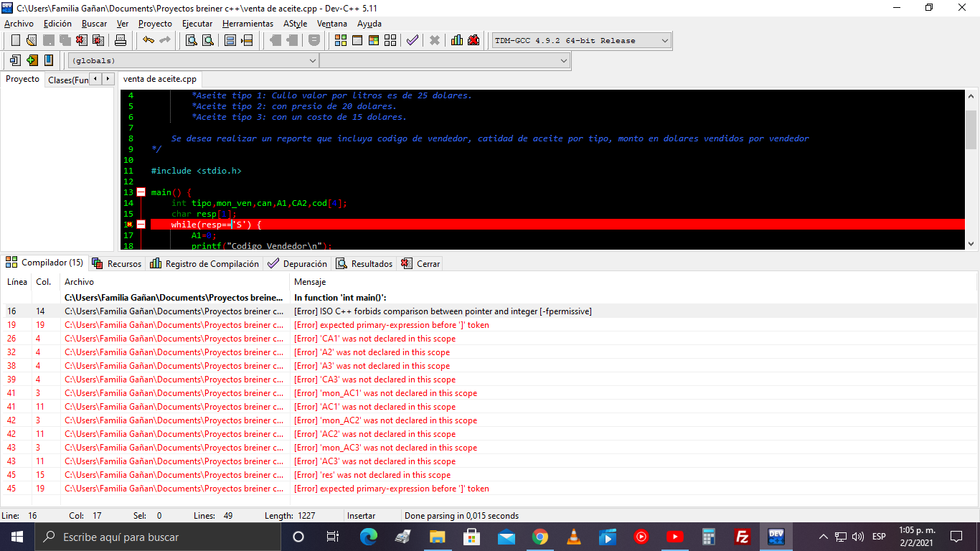
Task: Open the AStyle menu
Action: (295, 24)
